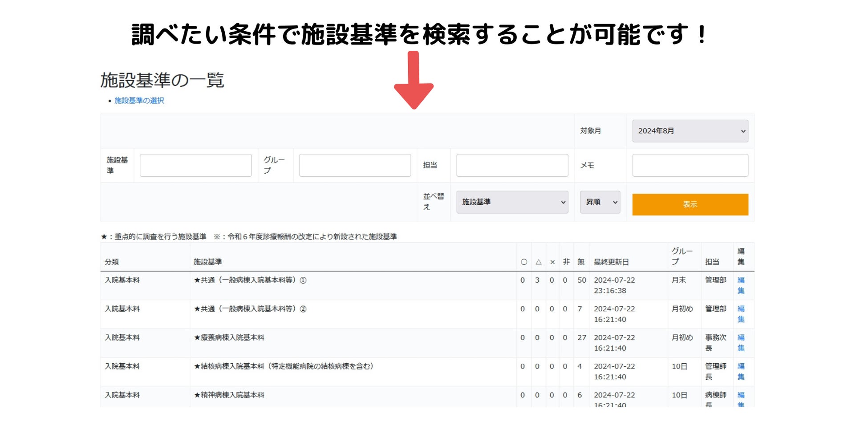
Task: Click 月初め group in 療養病棟入院基本料 row
Action: 682,337
